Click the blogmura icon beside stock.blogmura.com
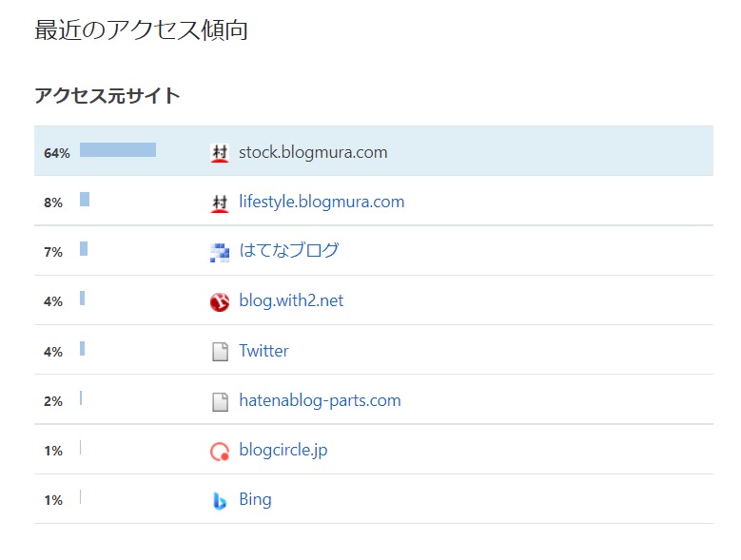 (220, 153)
